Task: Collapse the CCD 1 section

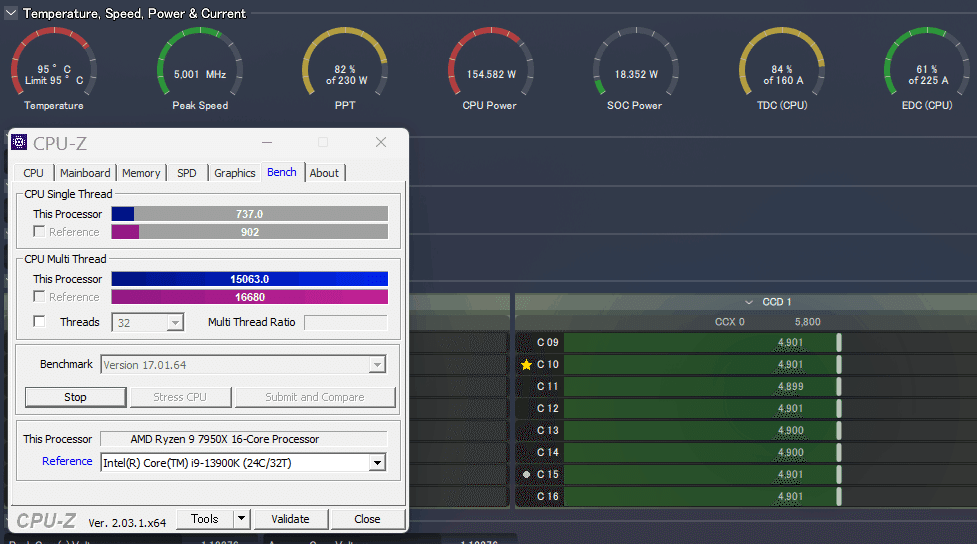Action: click(748, 302)
